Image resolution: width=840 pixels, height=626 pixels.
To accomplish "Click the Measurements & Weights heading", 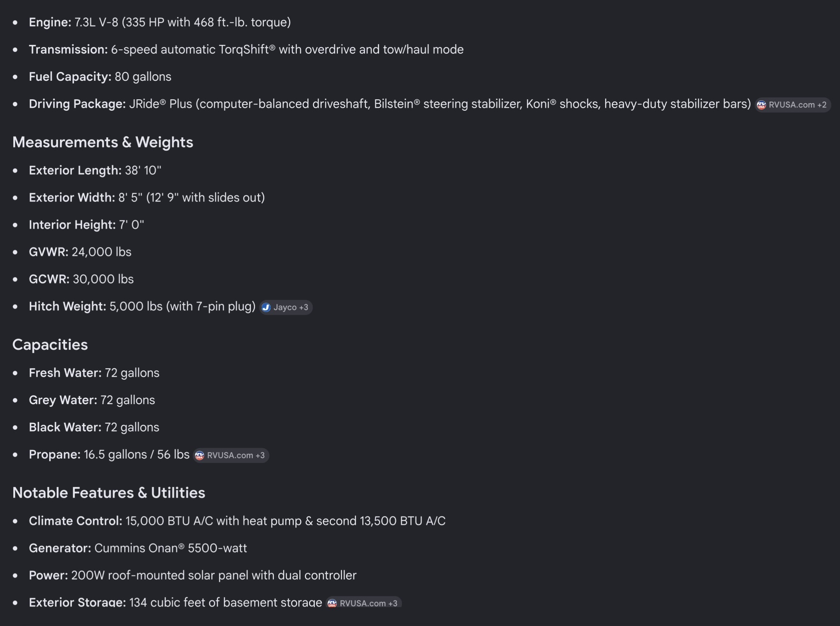I will (x=103, y=142).
